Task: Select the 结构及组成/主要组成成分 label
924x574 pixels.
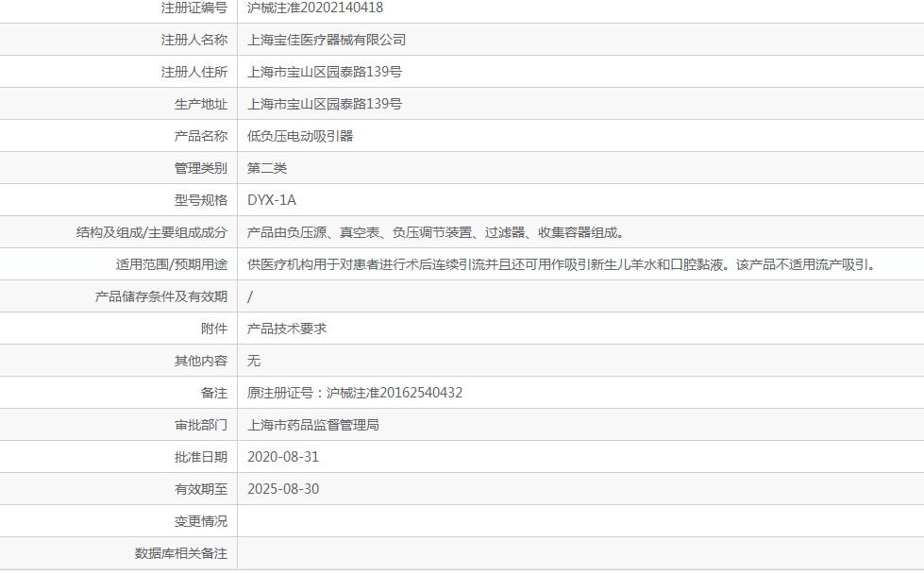Action: [x=151, y=232]
